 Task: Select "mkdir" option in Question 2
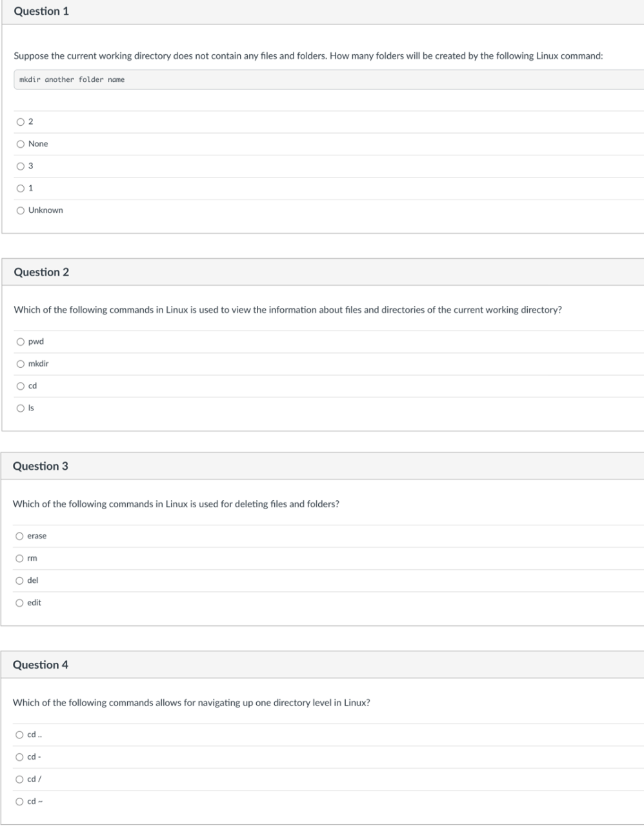(x=20, y=363)
